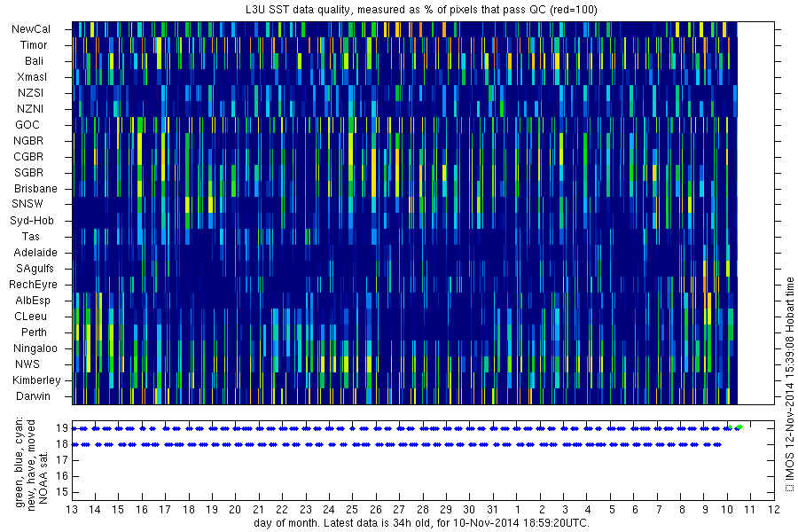Click satellite number 19 on lower axis
The height and width of the screenshot is (532, 798).
pyautogui.click(x=62, y=428)
